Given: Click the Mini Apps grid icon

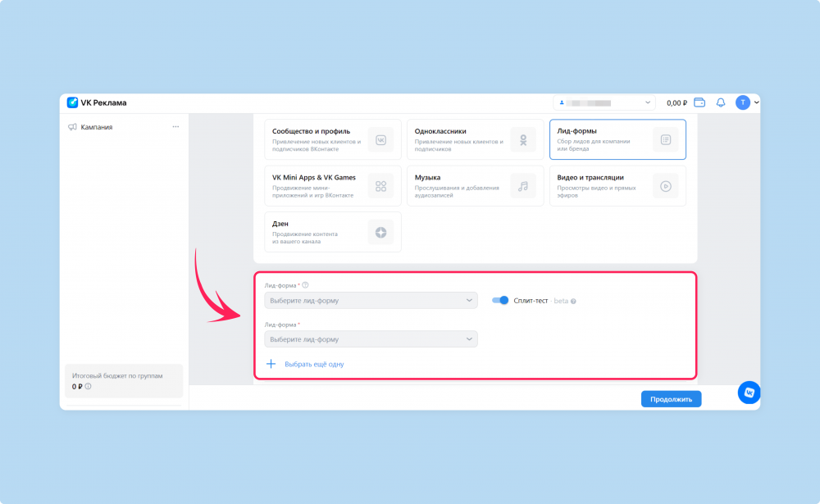Looking at the screenshot, I should [380, 186].
